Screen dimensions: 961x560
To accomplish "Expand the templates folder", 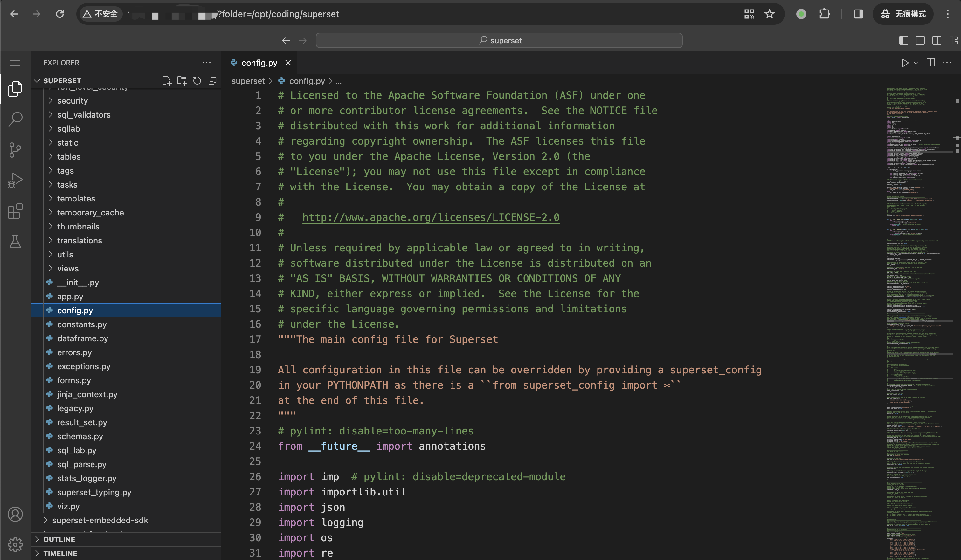I will point(76,199).
